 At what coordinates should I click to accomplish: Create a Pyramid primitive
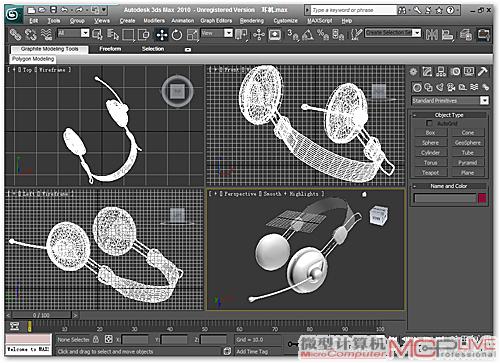coord(468,163)
